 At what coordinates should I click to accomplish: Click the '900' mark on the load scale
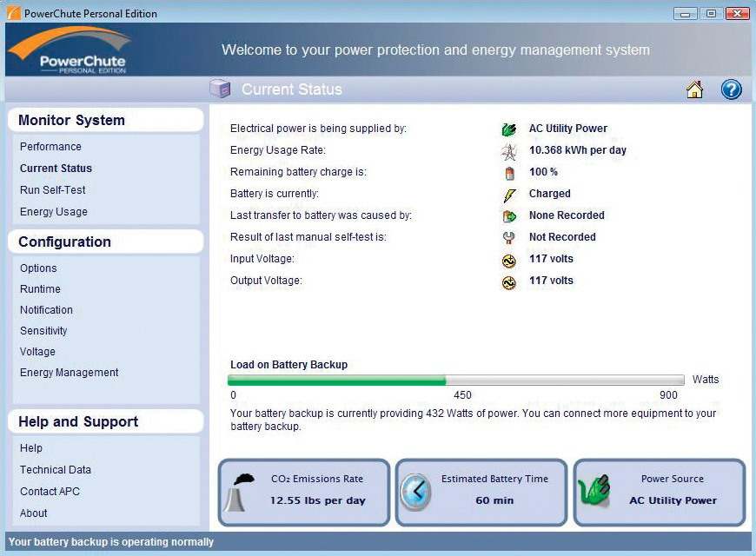click(x=668, y=395)
